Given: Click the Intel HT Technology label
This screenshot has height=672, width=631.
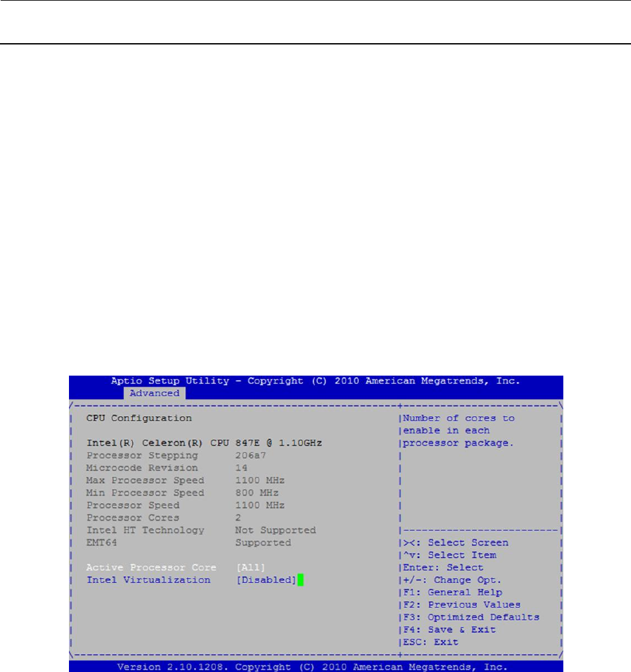Looking at the screenshot, I should [145, 530].
